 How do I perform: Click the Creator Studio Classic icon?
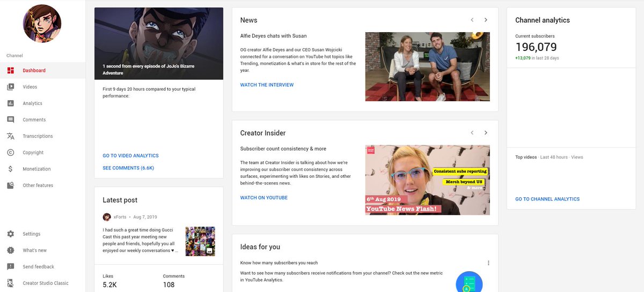pos(11,283)
